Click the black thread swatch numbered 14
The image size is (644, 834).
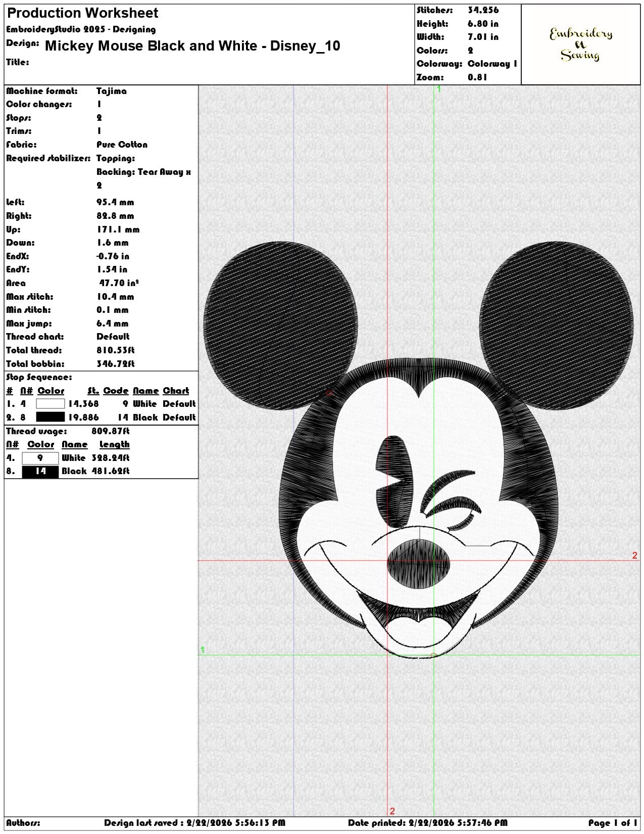pos(40,471)
